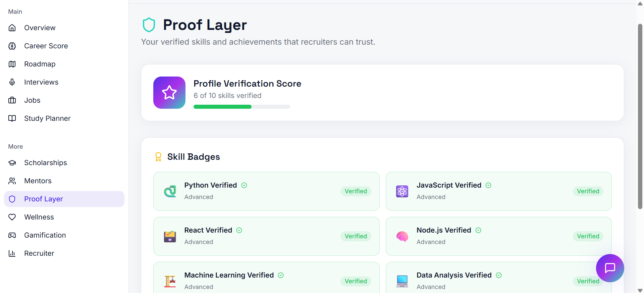The width and height of the screenshot is (644, 293).
Task: Click the Recruiter bar chart icon
Action: click(x=12, y=253)
